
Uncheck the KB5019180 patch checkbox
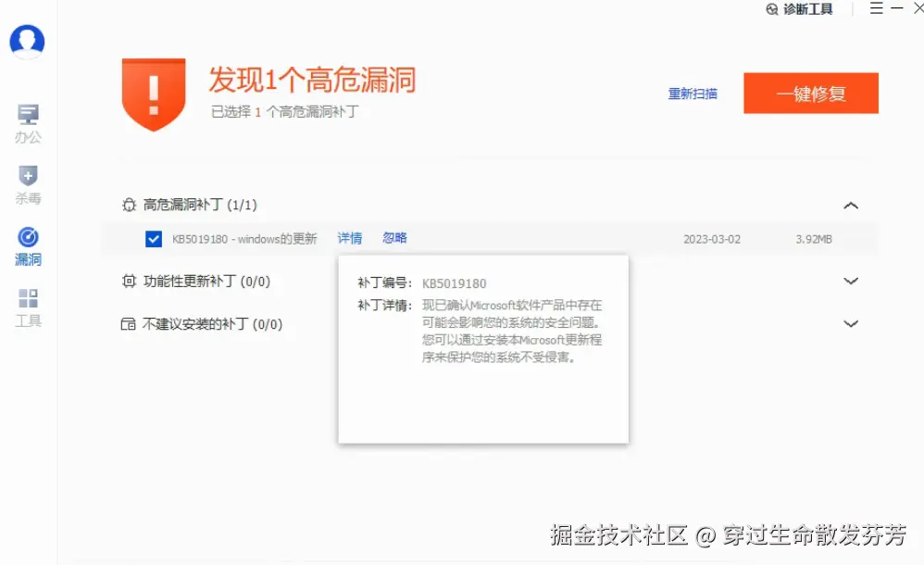tap(153, 238)
